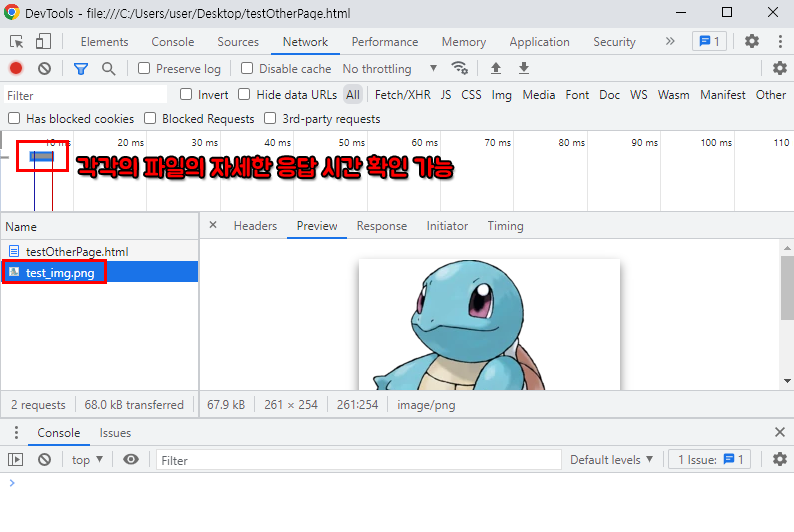The width and height of the screenshot is (794, 532).
Task: Check Blocked Requests checkbox
Action: (x=150, y=118)
